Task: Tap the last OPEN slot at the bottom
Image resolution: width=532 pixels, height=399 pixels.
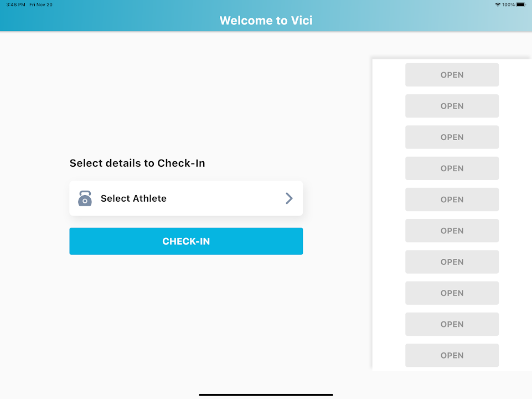Action: click(x=452, y=355)
